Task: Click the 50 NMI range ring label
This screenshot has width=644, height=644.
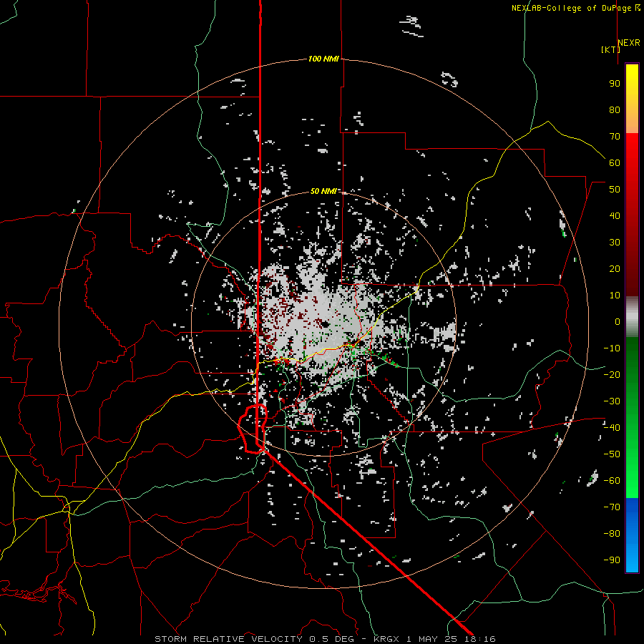Action: click(323, 191)
